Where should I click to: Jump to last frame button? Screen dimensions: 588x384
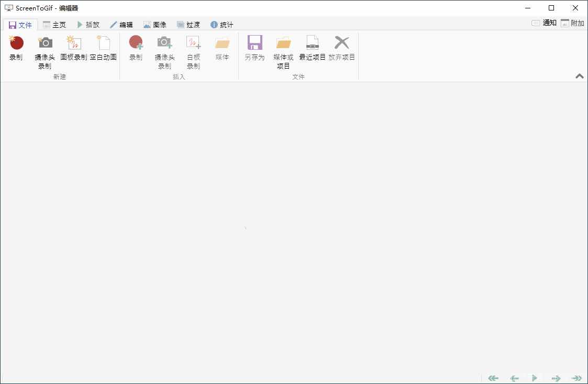coord(576,378)
